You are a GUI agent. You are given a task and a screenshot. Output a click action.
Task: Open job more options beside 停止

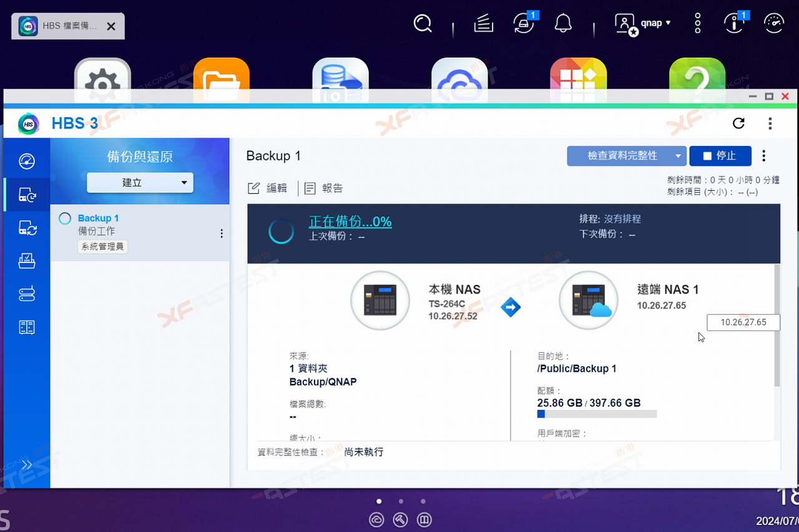pos(763,156)
